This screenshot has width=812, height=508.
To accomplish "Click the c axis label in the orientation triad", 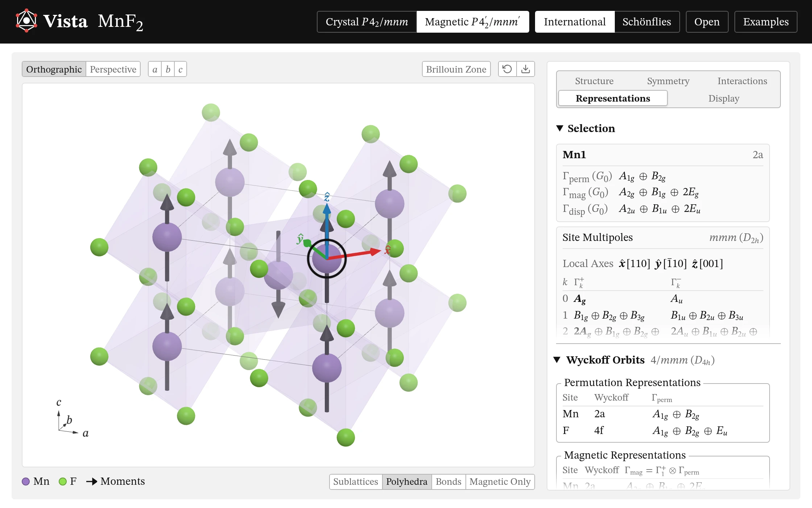I will (x=59, y=402).
